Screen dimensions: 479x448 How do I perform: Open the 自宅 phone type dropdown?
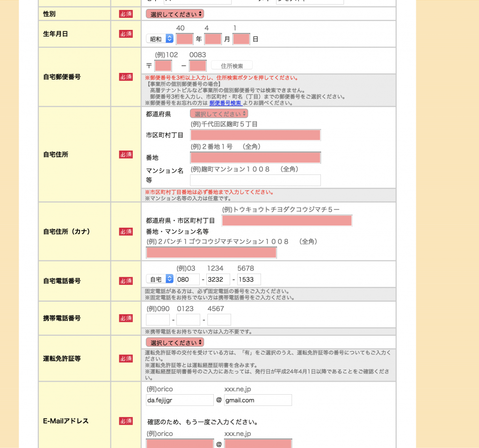click(160, 279)
